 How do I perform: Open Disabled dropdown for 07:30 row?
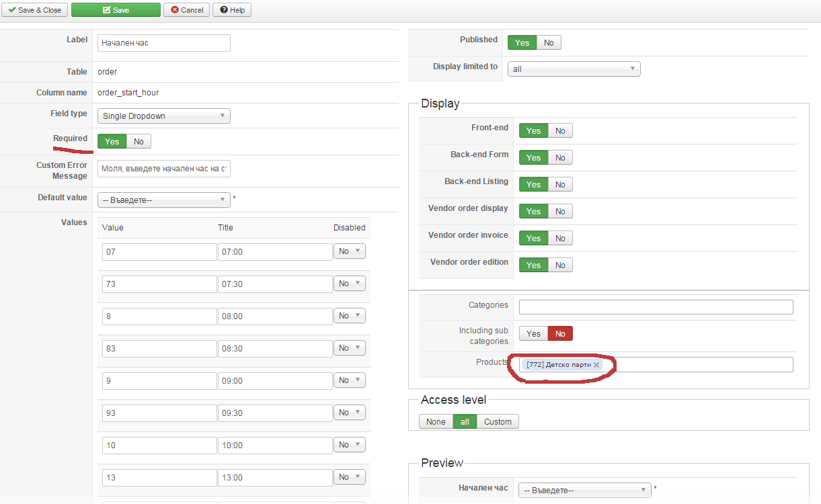350,284
